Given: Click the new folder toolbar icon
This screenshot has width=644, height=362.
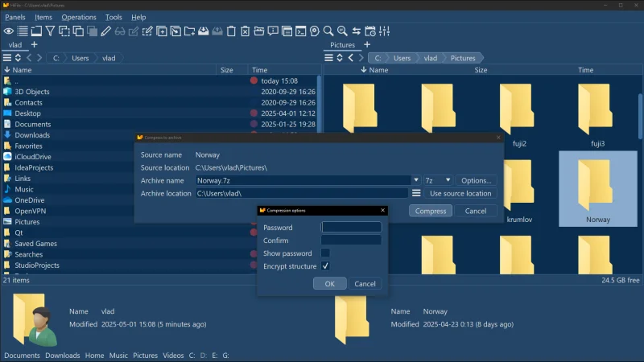Looking at the screenshot, I should tap(189, 31).
